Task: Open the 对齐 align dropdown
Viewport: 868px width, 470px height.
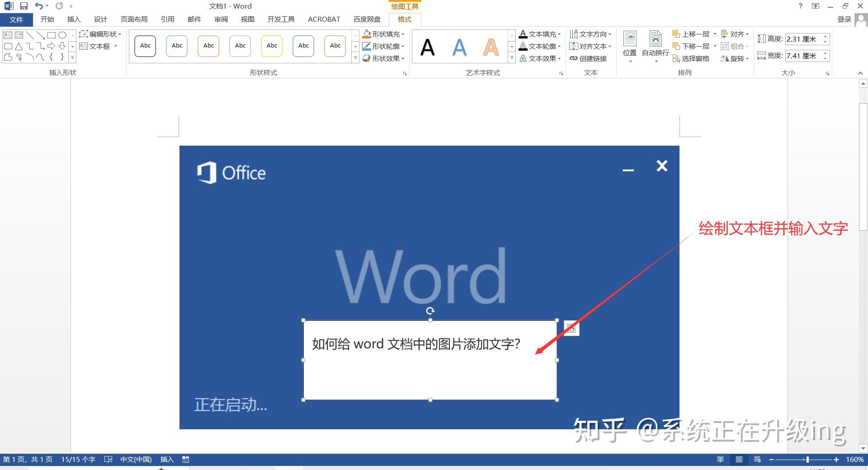Action: [735, 34]
